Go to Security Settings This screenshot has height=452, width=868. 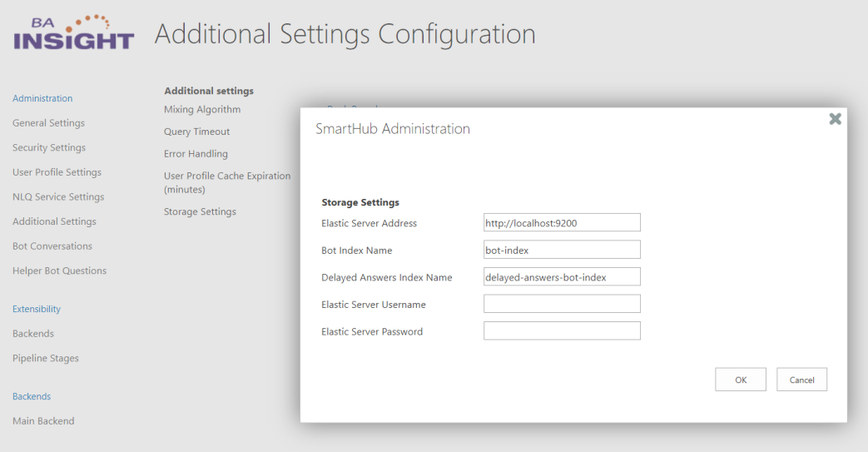pyautogui.click(x=49, y=147)
